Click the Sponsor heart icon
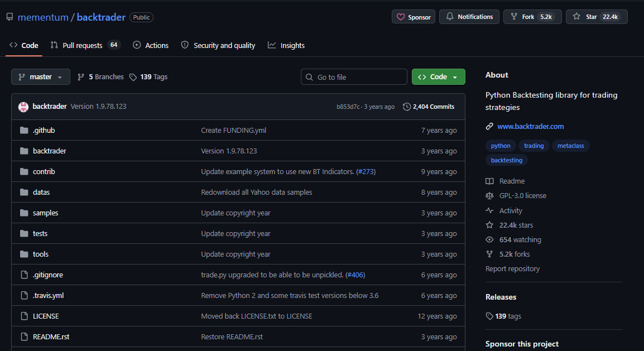The image size is (644, 351). tap(401, 17)
